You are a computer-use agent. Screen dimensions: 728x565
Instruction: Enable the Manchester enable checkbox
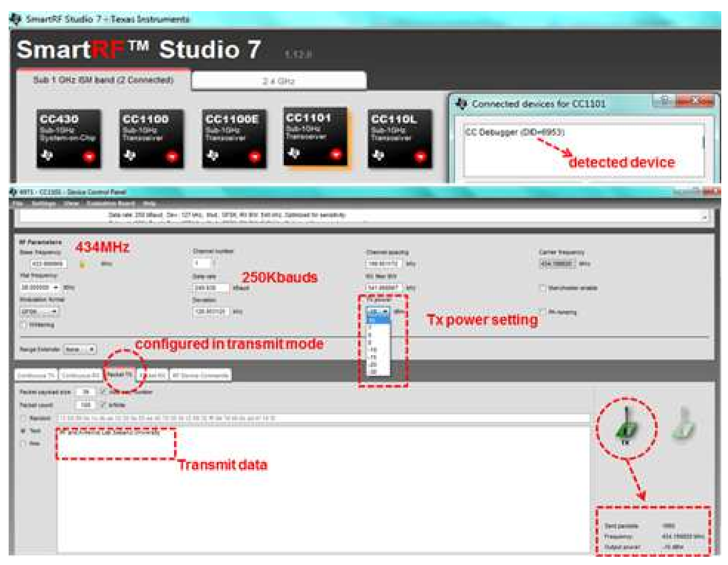pyautogui.click(x=543, y=288)
